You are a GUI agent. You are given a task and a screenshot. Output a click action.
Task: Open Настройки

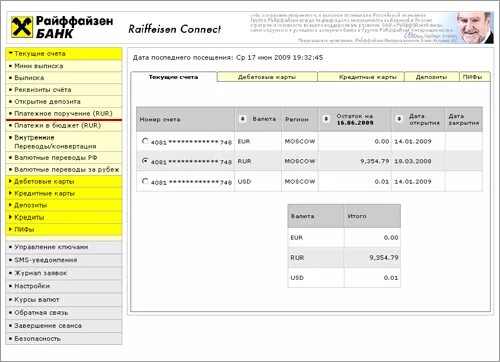tap(64, 286)
